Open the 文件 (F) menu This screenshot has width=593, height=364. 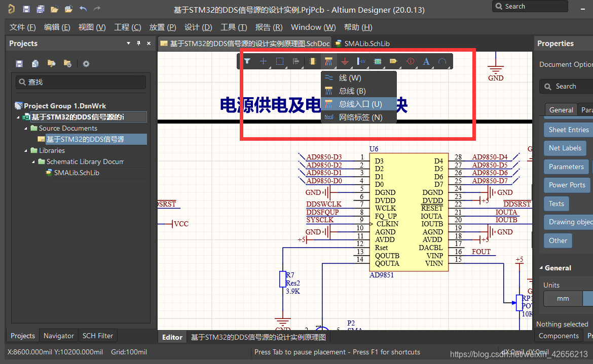click(x=23, y=27)
